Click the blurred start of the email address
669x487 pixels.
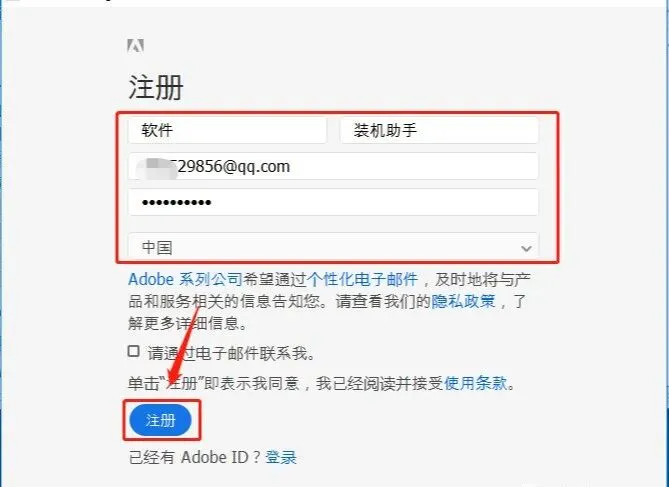pyautogui.click(x=156, y=167)
